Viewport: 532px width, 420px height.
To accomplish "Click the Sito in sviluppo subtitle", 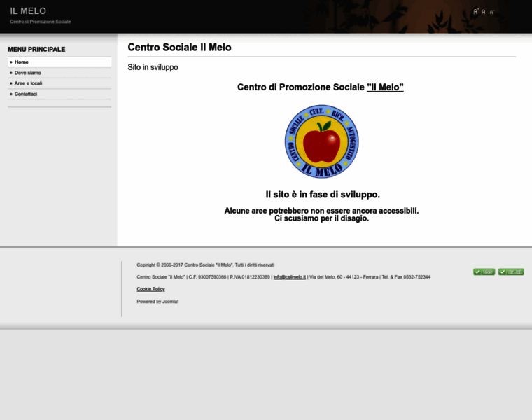I will coord(153,67).
